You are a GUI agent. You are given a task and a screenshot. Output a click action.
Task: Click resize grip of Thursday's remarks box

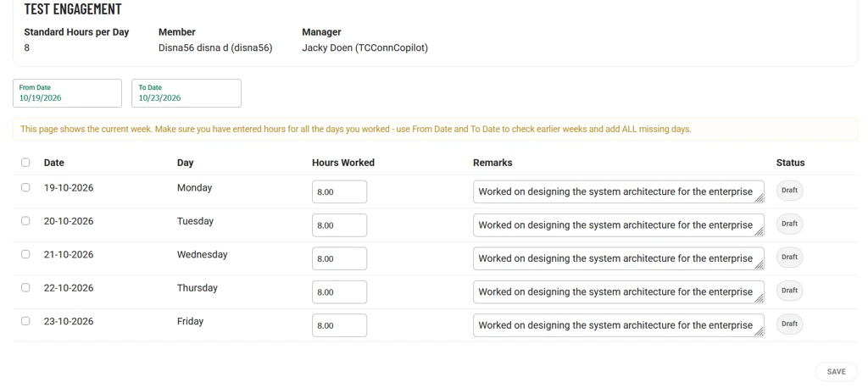pos(759,298)
